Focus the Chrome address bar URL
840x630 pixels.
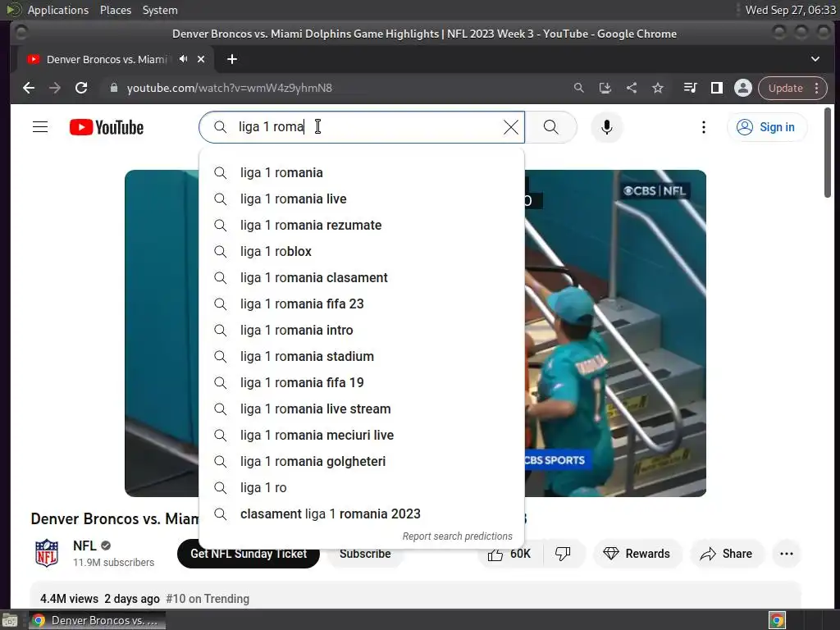[x=230, y=88]
